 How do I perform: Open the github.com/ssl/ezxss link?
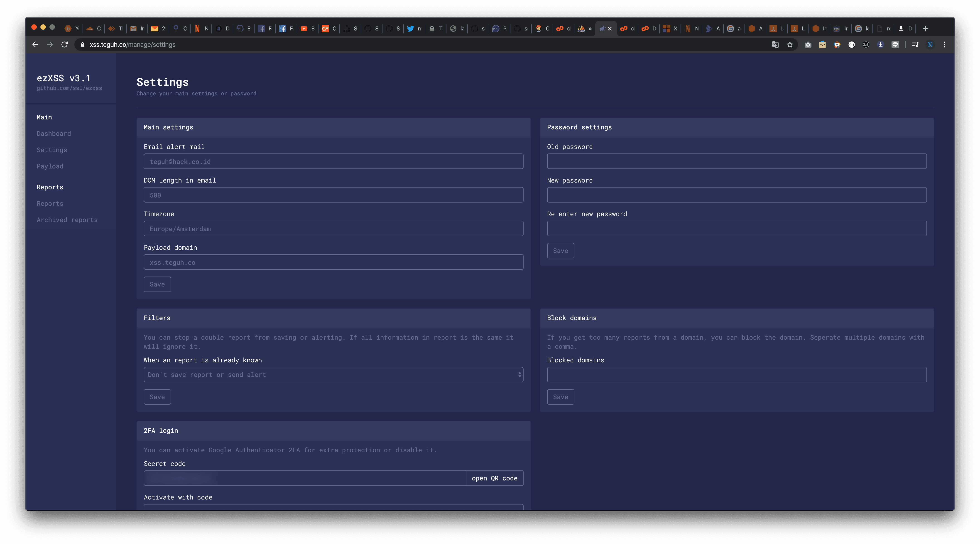(x=69, y=88)
